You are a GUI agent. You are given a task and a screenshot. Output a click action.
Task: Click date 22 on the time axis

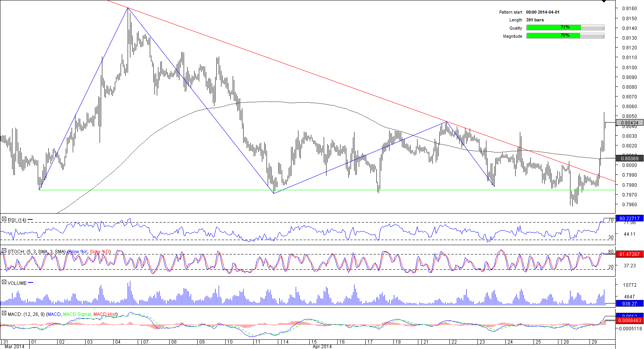454,342
